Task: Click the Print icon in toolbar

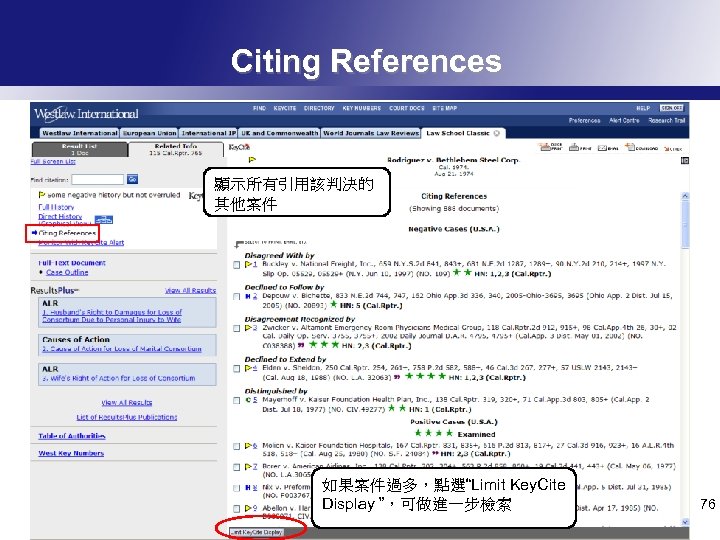Action: coord(579,147)
